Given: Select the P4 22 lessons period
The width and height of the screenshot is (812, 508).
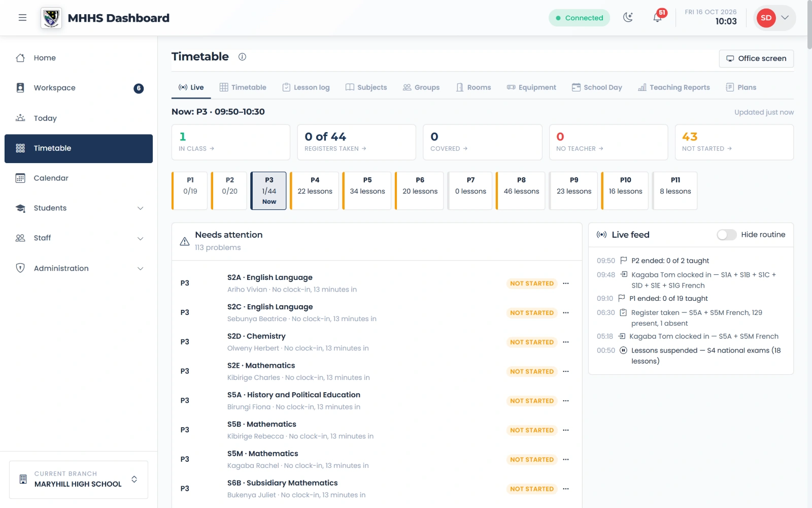Looking at the screenshot, I should (314, 190).
